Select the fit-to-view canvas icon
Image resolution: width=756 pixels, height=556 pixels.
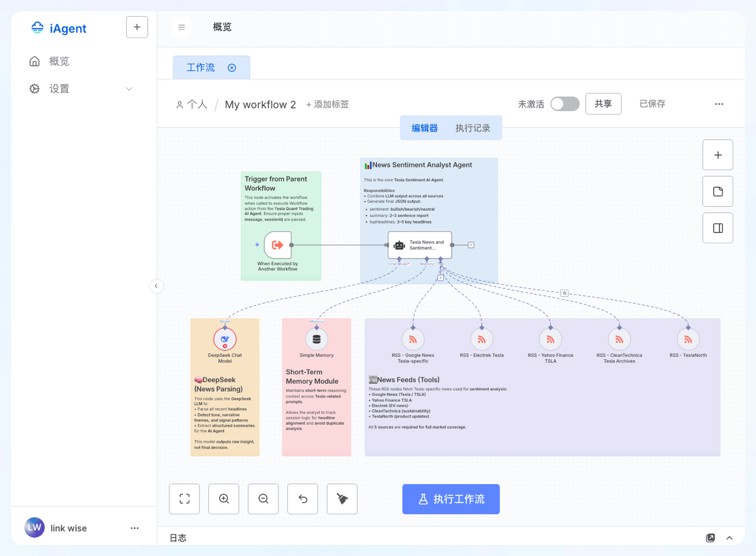coord(184,499)
